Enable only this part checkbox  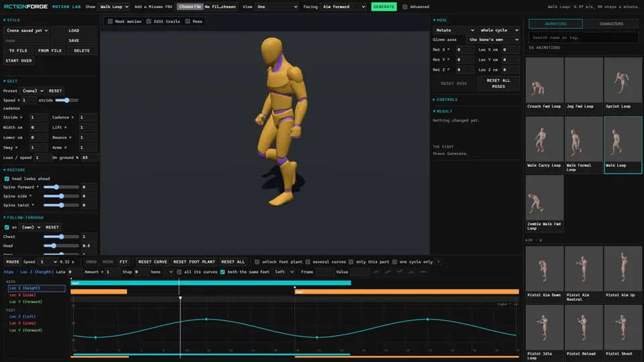[x=351, y=262]
